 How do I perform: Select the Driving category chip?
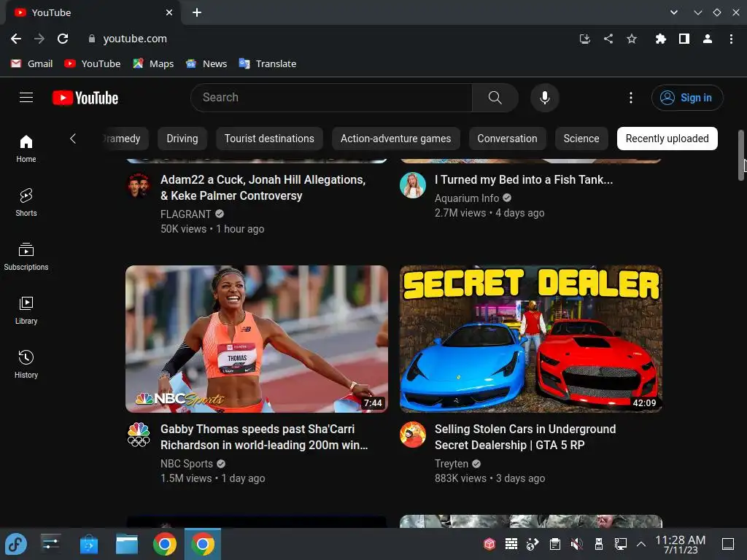click(x=182, y=139)
